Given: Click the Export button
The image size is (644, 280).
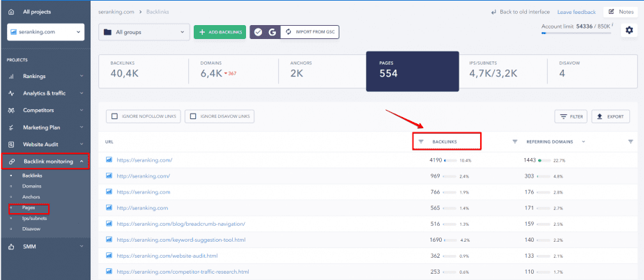Looking at the screenshot, I should [x=611, y=116].
